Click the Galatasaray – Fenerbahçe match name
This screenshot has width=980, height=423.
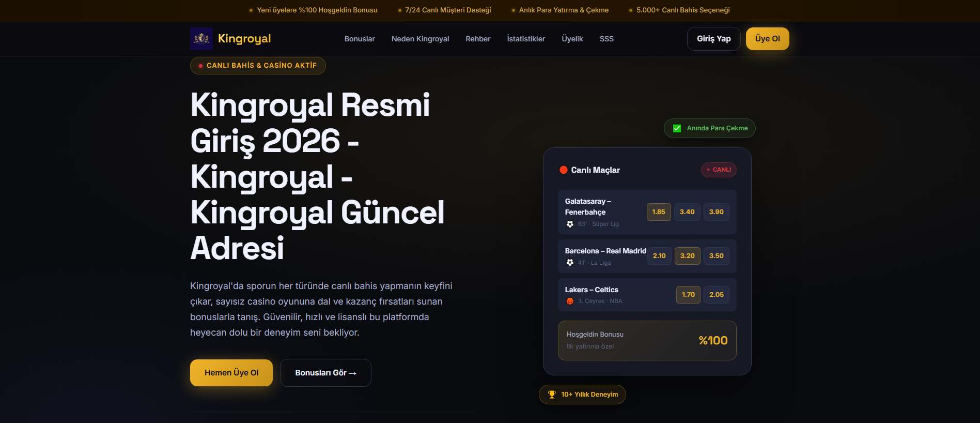click(588, 206)
